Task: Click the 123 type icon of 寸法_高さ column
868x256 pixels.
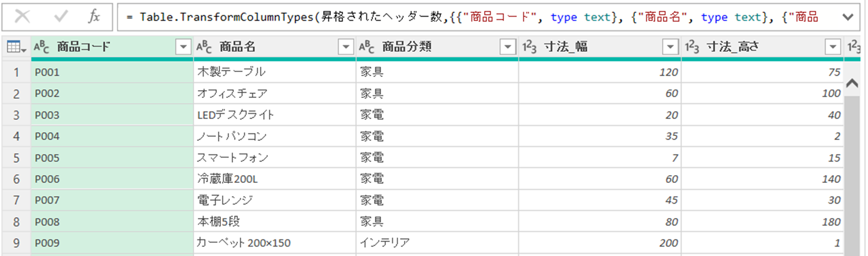Action: pyautogui.click(x=692, y=47)
